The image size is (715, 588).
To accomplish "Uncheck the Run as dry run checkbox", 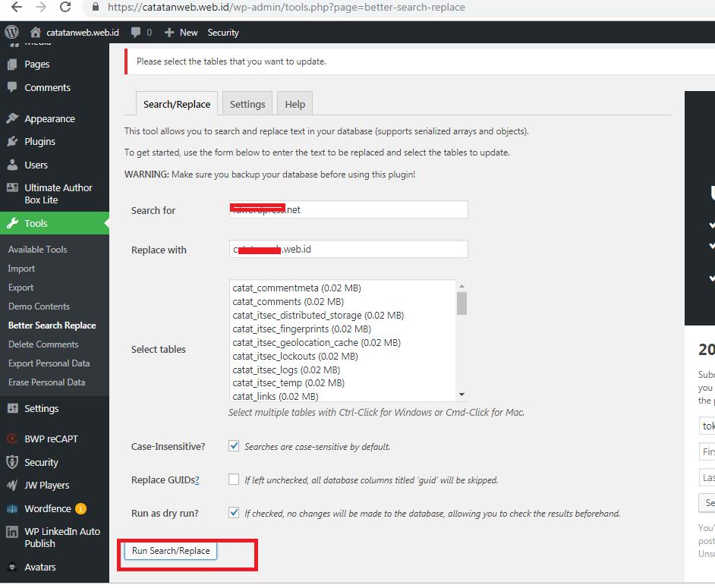I will click(x=234, y=513).
